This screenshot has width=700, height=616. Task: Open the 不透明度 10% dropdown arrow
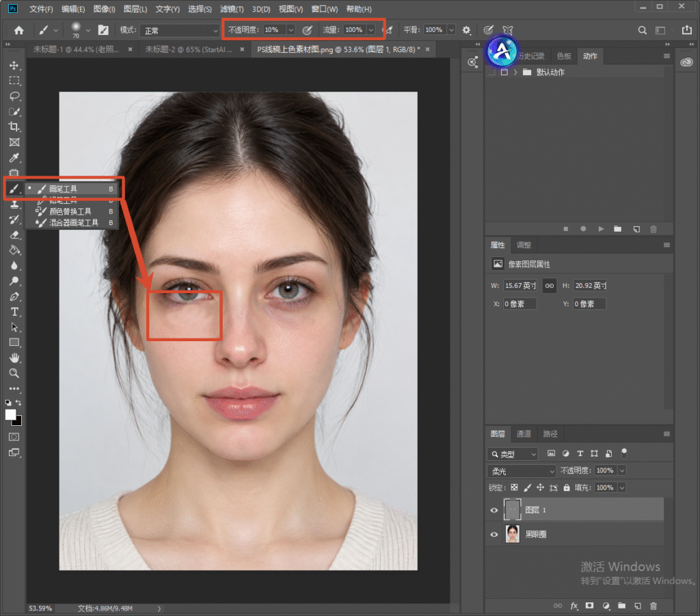pos(291,30)
